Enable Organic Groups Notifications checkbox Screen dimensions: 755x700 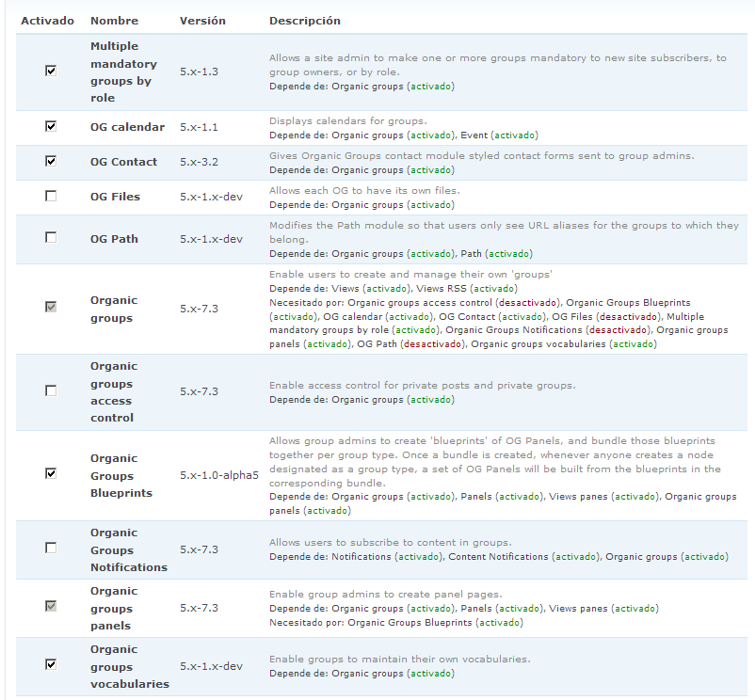click(51, 548)
